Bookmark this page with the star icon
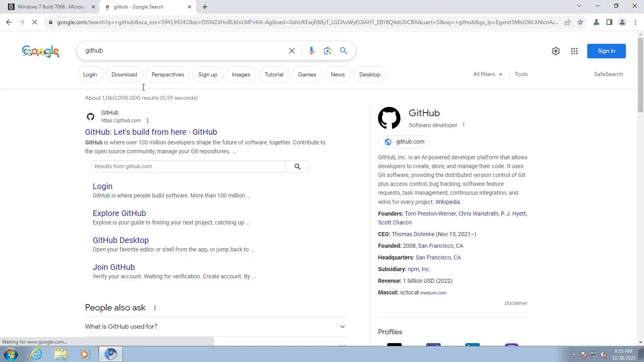The width and height of the screenshot is (644, 362). (x=580, y=23)
